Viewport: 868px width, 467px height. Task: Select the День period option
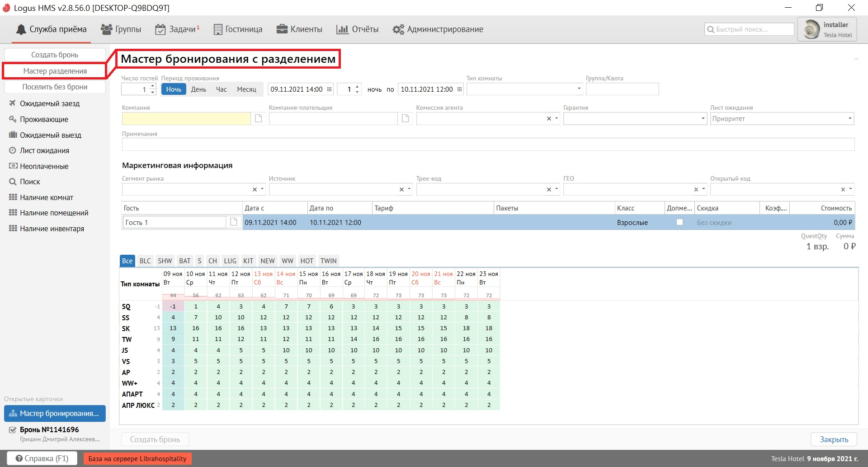pos(198,89)
